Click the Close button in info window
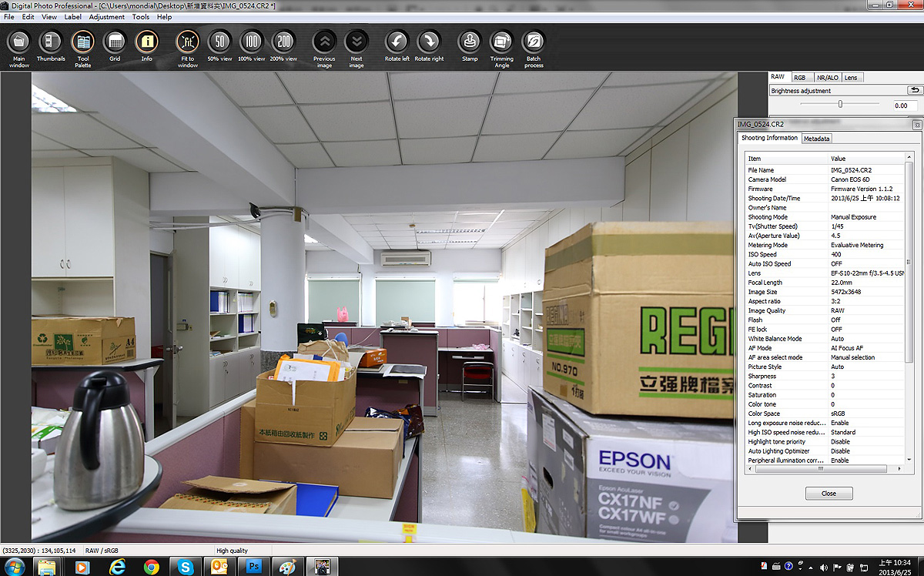This screenshot has height=576, width=924. (x=829, y=493)
